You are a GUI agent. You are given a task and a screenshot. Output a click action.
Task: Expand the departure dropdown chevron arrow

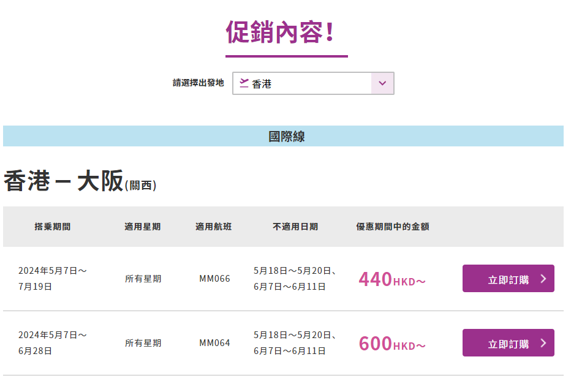(382, 83)
